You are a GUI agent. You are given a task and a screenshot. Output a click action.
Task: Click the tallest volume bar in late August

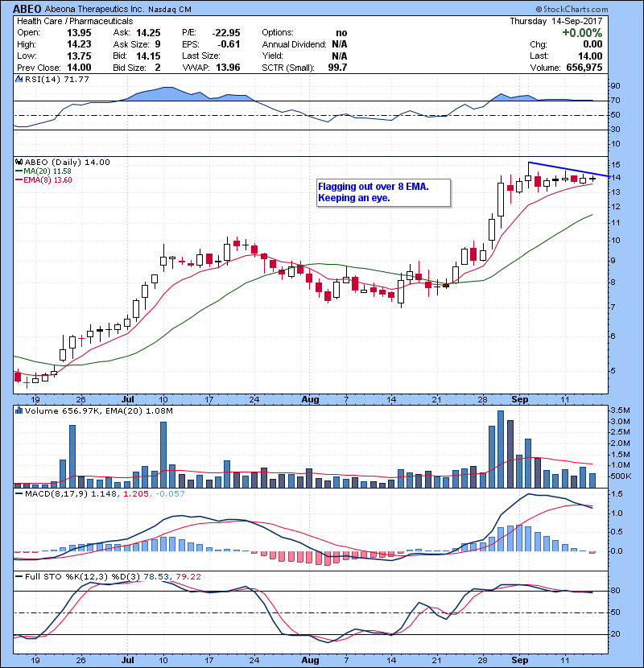(x=501, y=448)
